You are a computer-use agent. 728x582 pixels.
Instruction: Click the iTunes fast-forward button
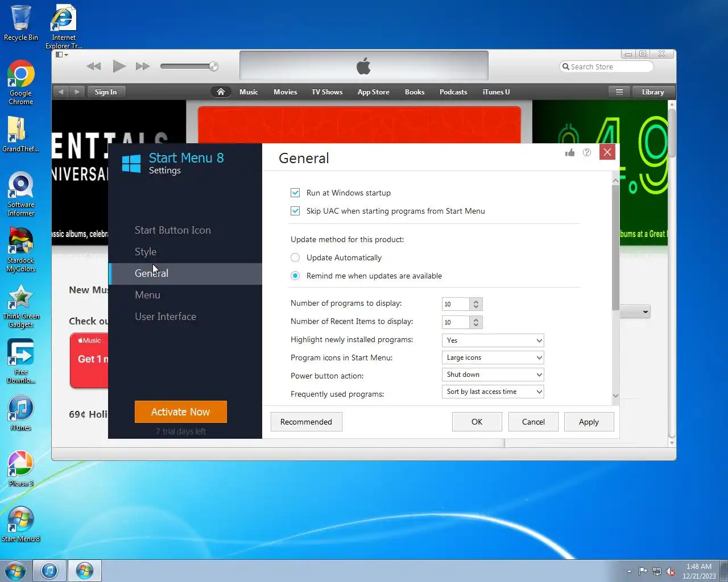click(143, 66)
